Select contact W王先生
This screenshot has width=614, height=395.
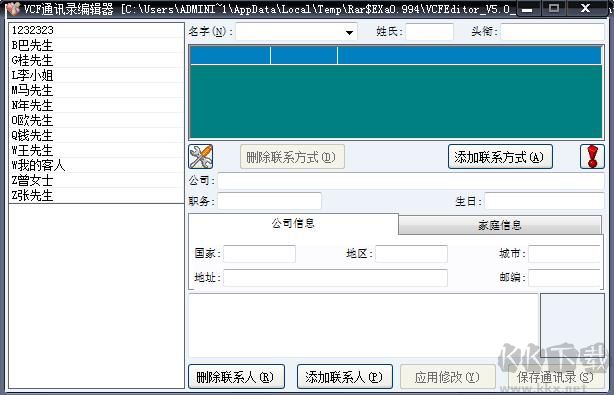tap(96, 150)
